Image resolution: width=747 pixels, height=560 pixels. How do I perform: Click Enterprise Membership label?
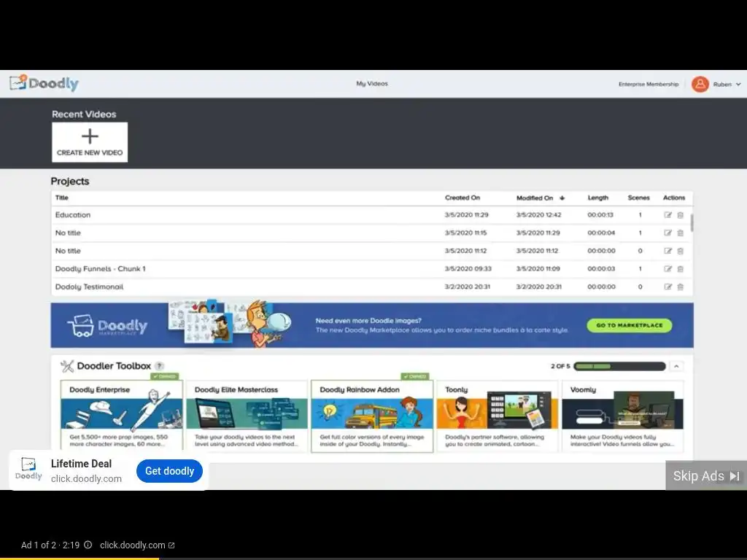click(x=649, y=85)
